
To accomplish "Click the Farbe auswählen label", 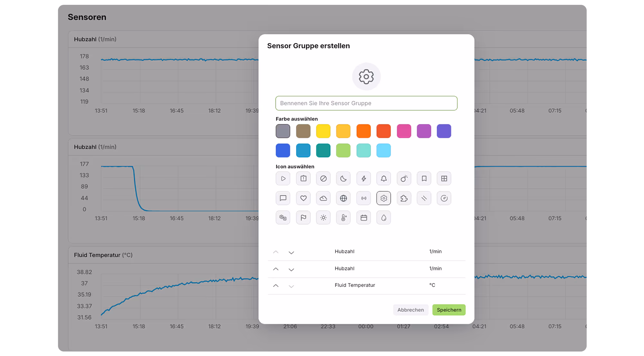I will tap(297, 119).
